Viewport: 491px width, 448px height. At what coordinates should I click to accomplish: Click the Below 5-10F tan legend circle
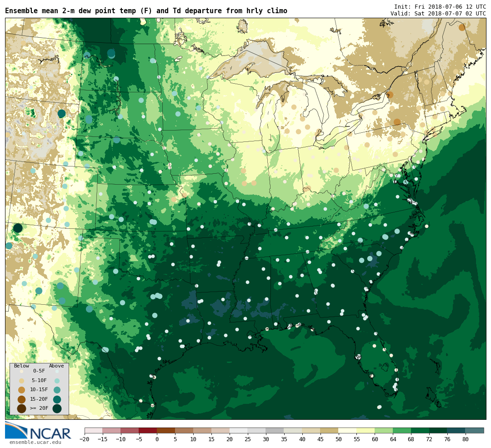click(22, 381)
